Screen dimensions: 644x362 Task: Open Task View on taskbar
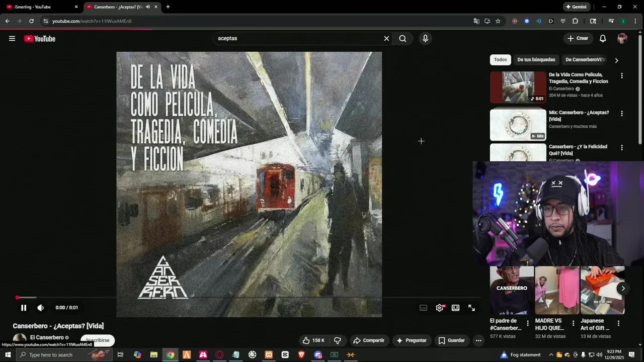coord(120,355)
